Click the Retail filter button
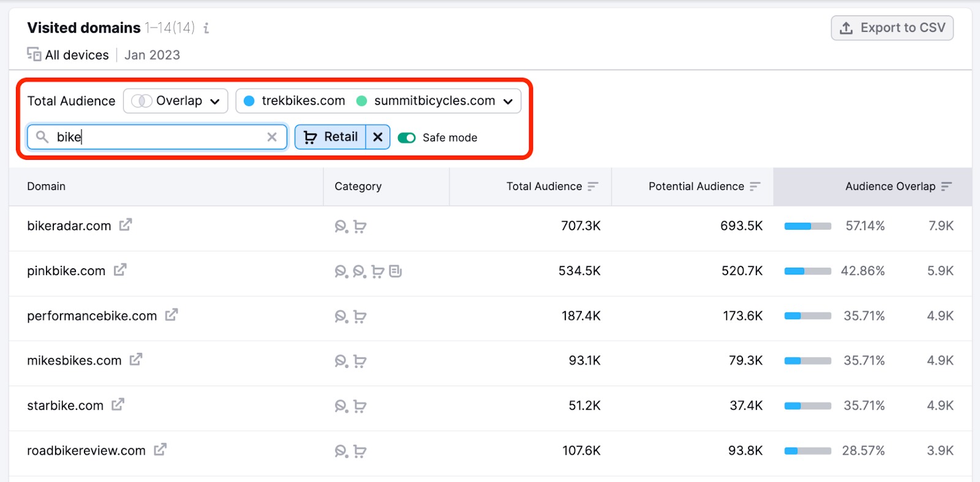980x482 pixels. 331,137
